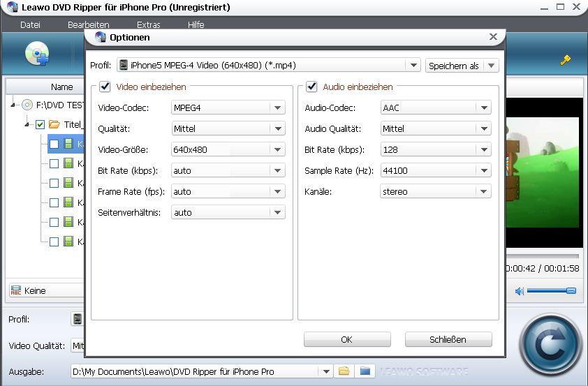Open the Audio-Codec dropdown showing AAC
Screen dimensions: 588x386
484,108
